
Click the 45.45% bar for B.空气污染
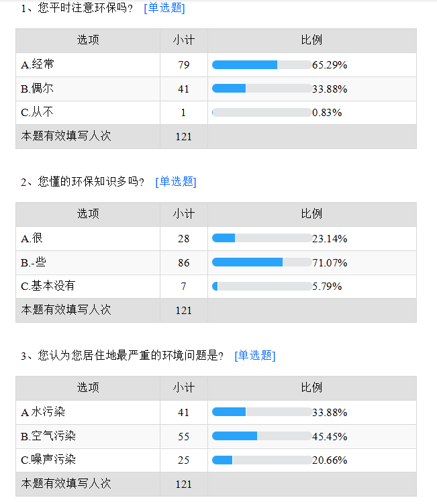pyautogui.click(x=262, y=436)
